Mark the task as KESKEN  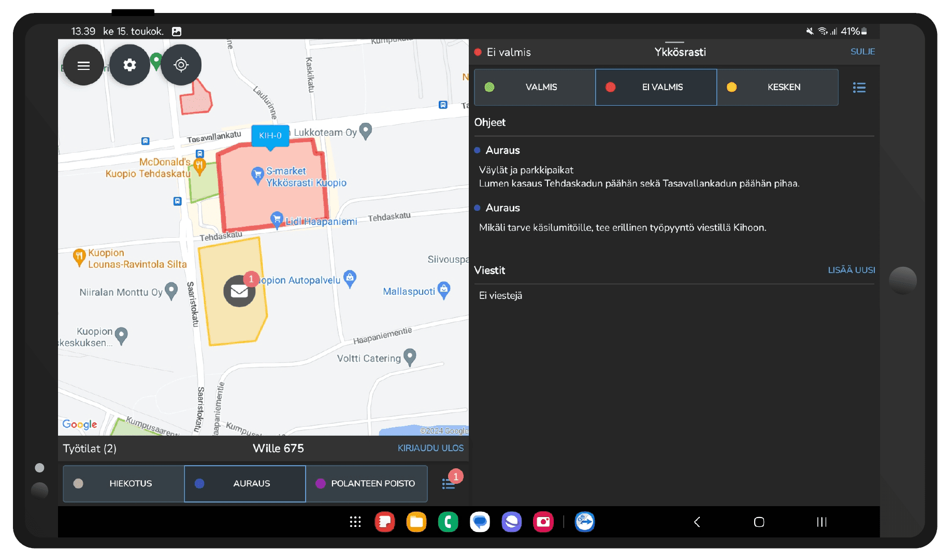click(x=776, y=87)
